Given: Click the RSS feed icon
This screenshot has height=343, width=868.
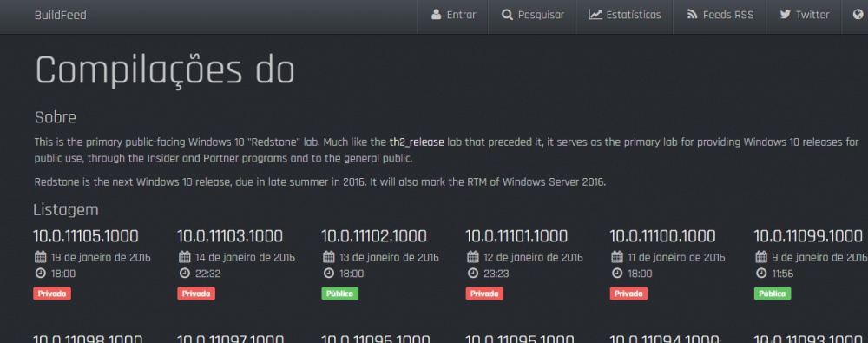Looking at the screenshot, I should coord(692,15).
